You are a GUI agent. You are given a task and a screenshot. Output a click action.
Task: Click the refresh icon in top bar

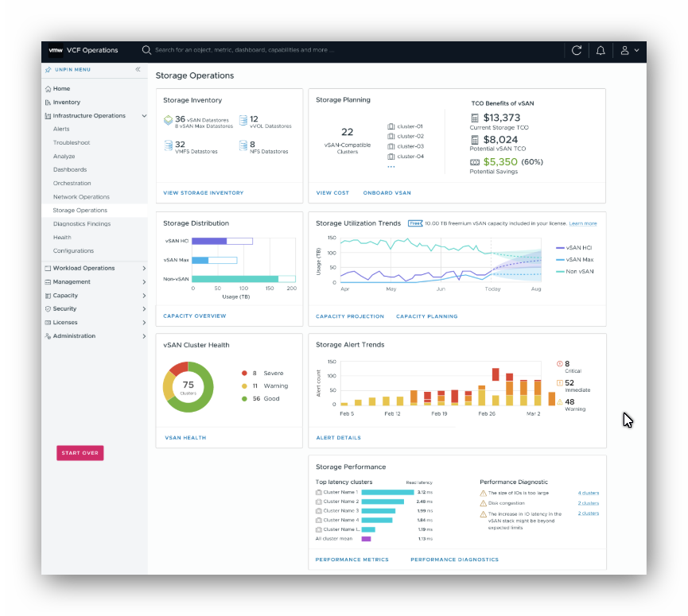point(577,50)
